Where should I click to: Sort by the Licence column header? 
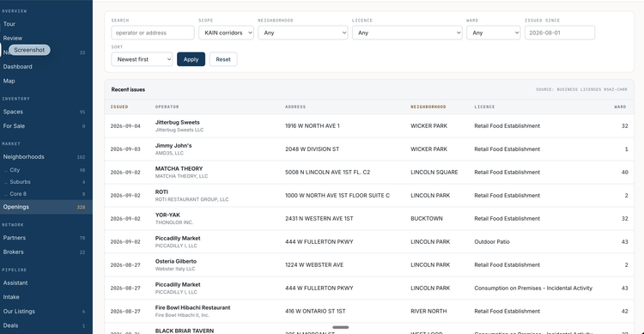point(484,106)
